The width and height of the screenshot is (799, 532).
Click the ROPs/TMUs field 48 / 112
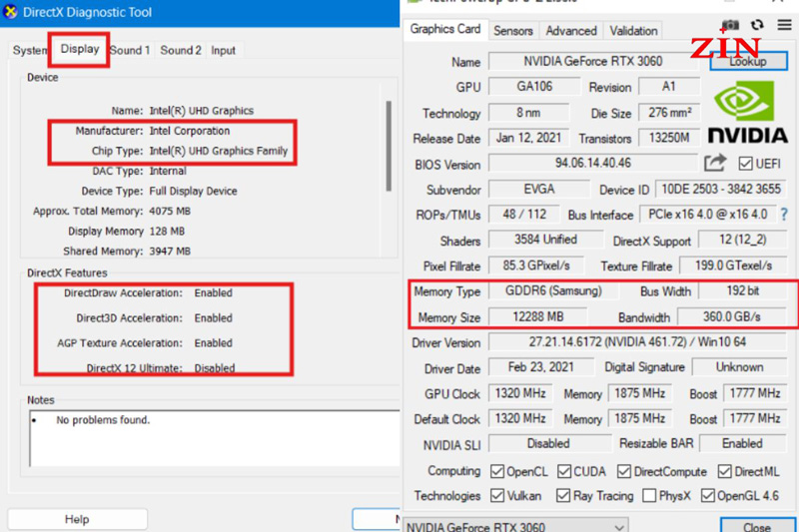point(523,215)
